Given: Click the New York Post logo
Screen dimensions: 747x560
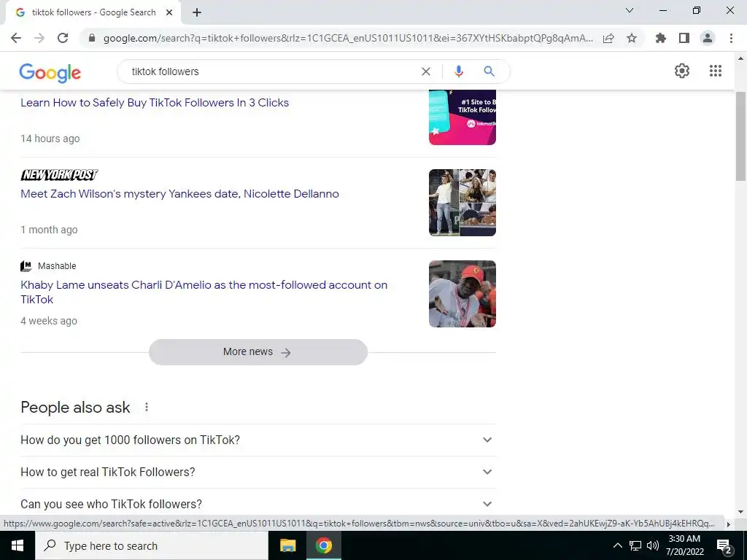Looking at the screenshot, I should point(59,175).
